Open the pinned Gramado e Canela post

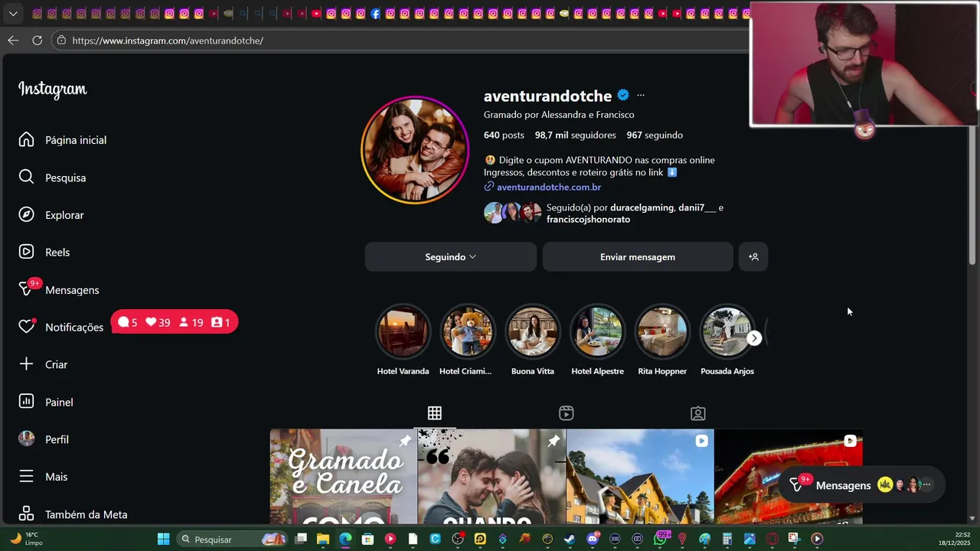(344, 477)
